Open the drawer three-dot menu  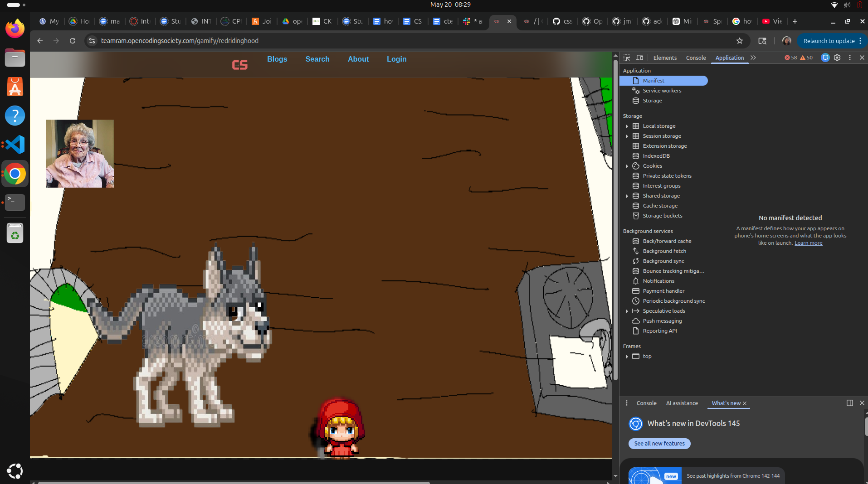tap(627, 403)
